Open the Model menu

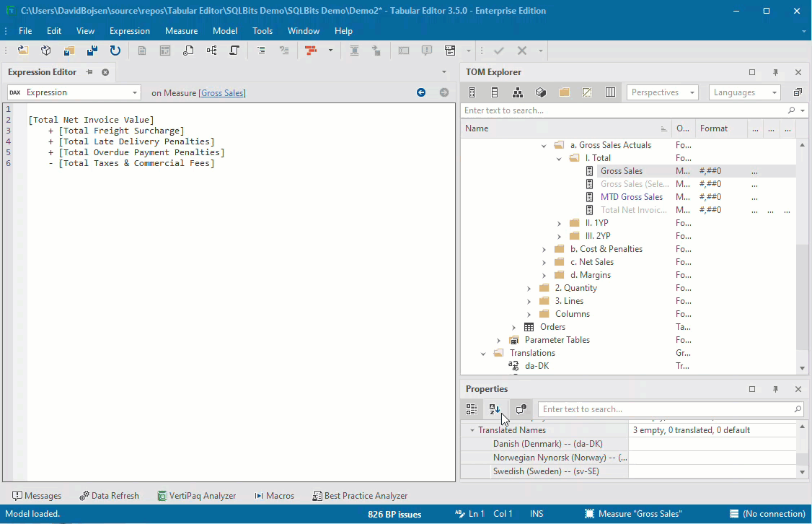click(x=224, y=30)
